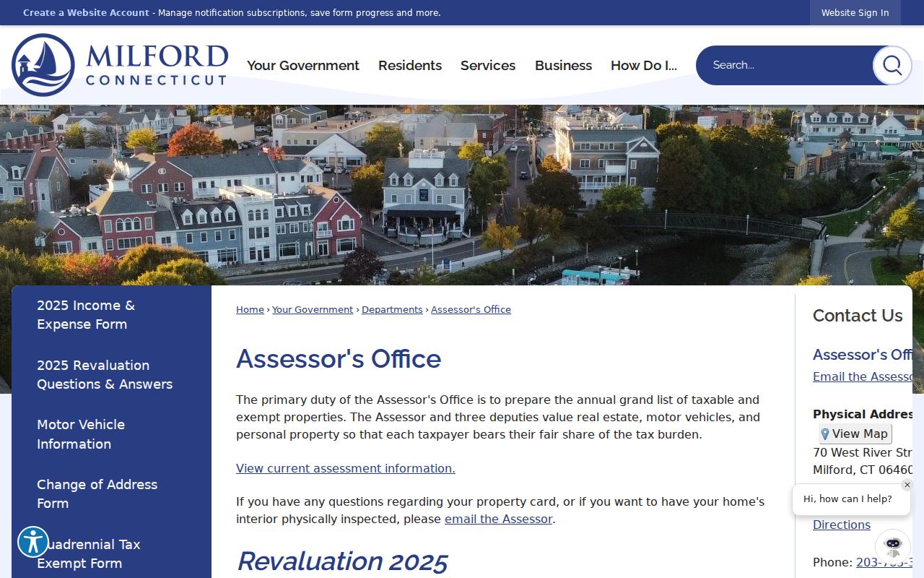Go to Home breadcrumb

[250, 309]
